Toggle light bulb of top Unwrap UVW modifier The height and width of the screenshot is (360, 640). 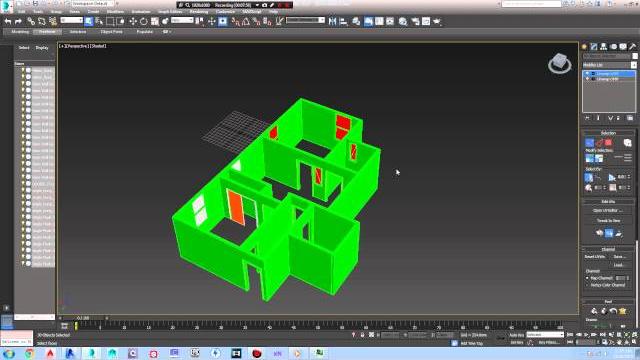coord(587,74)
